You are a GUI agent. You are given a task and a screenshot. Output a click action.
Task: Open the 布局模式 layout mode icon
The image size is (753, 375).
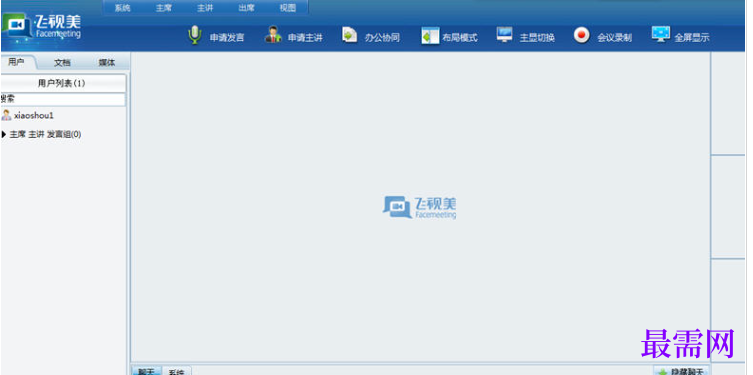tap(430, 36)
